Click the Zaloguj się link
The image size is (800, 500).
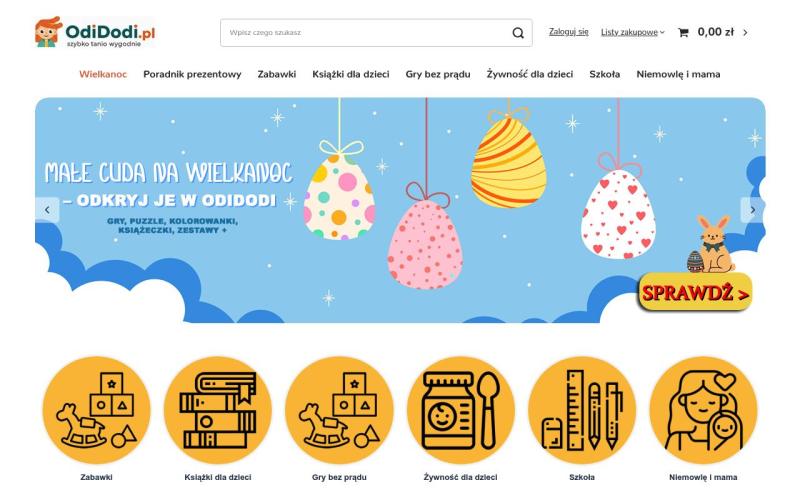[568, 32]
